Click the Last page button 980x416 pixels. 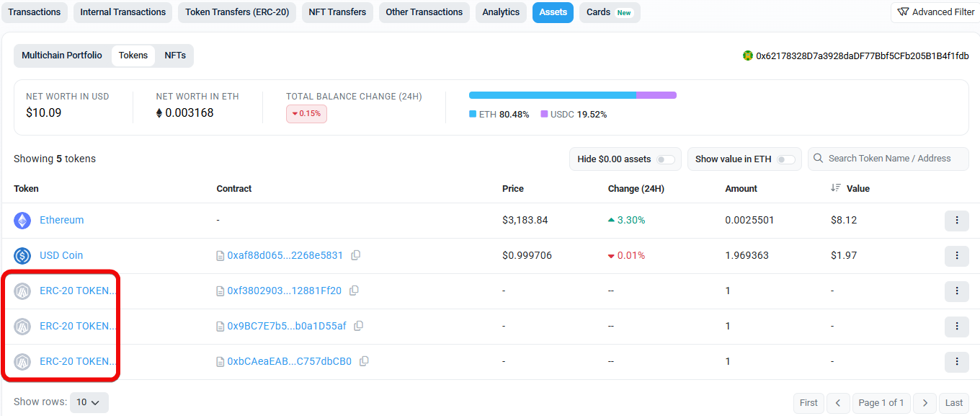[953, 403]
